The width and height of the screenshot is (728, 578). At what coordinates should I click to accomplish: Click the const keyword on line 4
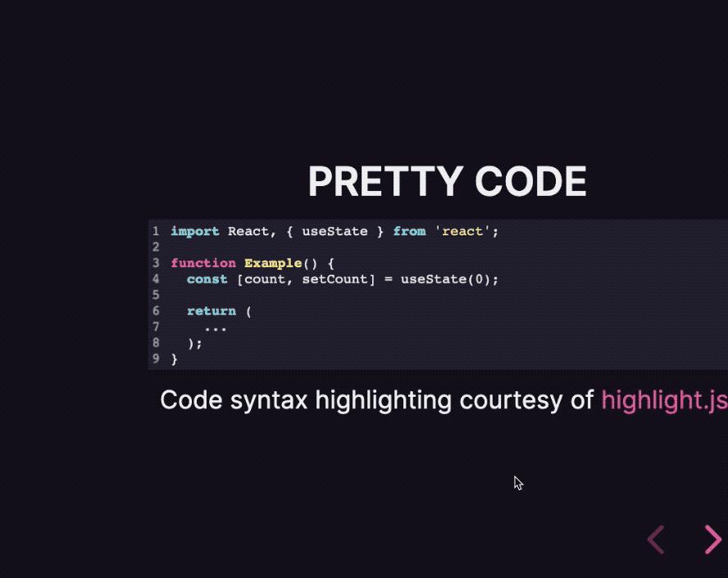click(207, 279)
